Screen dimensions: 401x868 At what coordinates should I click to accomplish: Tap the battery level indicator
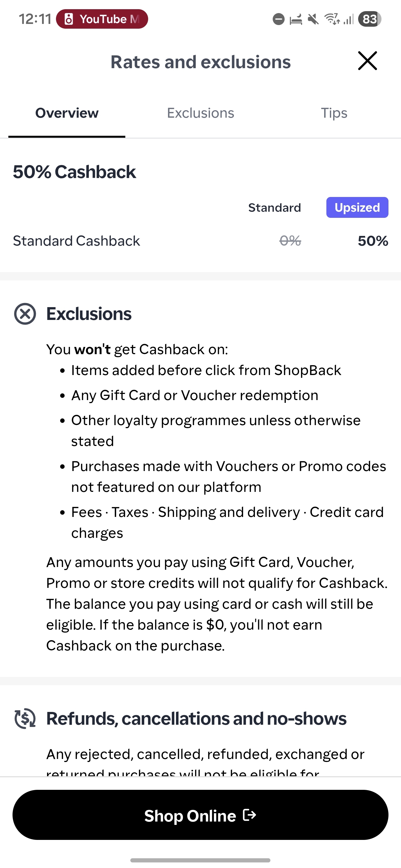tap(370, 19)
